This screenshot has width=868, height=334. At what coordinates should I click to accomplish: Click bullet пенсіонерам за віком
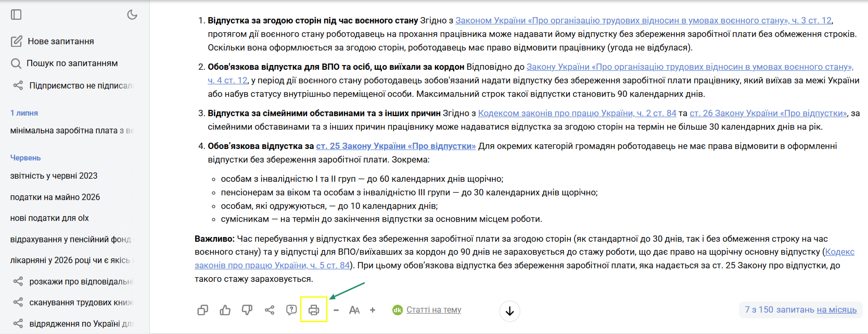(x=410, y=192)
